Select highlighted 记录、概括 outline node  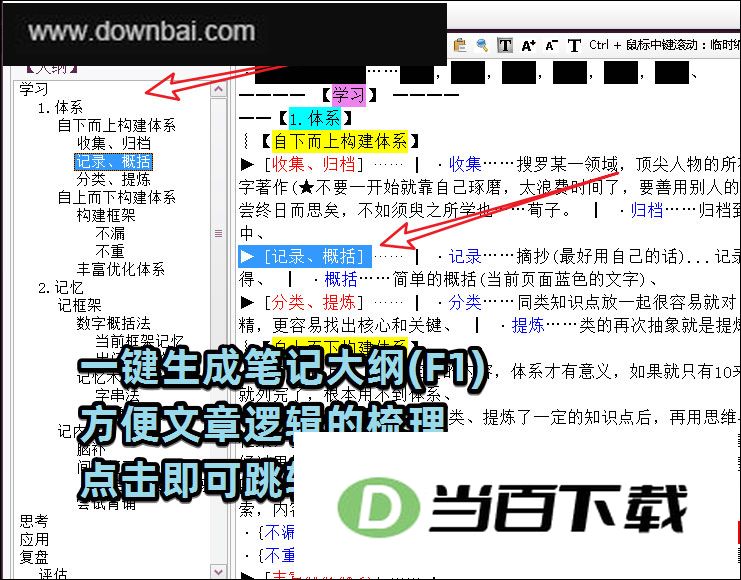(x=113, y=162)
